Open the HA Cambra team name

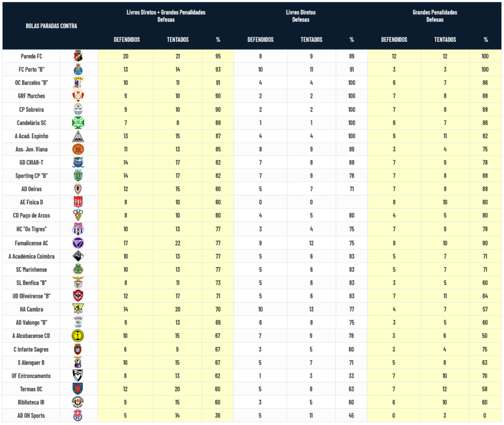click(x=31, y=309)
